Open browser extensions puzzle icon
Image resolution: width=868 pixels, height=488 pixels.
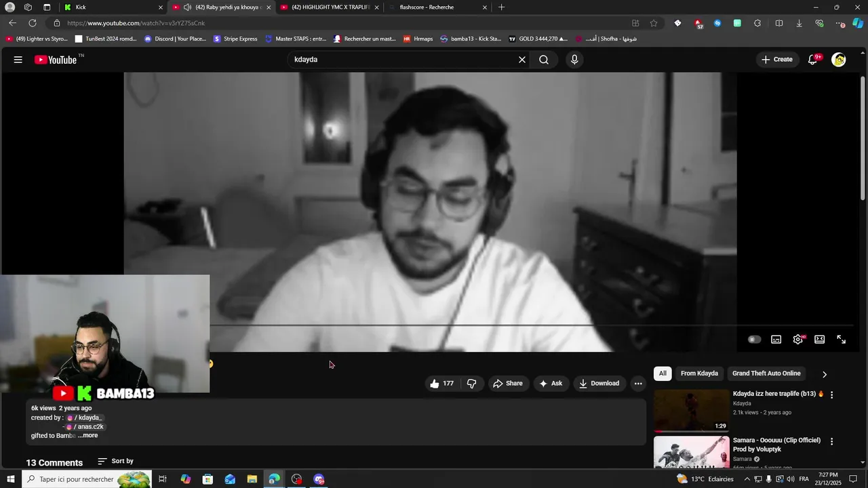click(x=757, y=23)
